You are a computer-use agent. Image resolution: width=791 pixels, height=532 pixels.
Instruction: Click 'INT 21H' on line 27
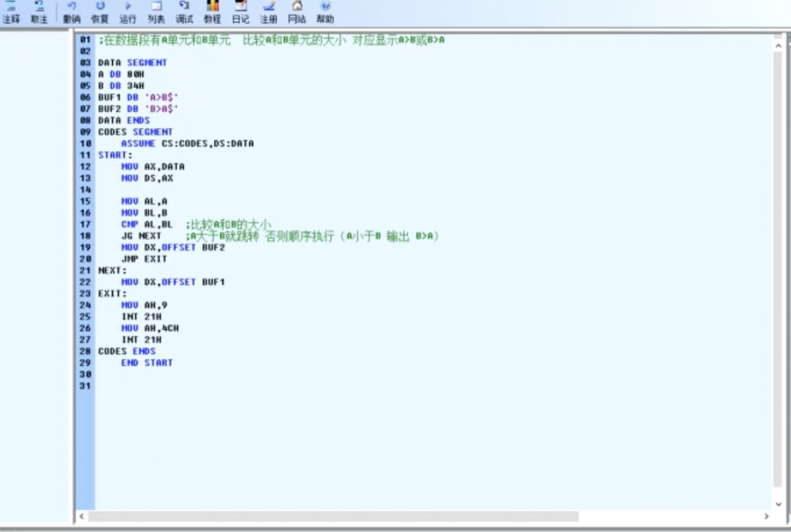coord(141,340)
